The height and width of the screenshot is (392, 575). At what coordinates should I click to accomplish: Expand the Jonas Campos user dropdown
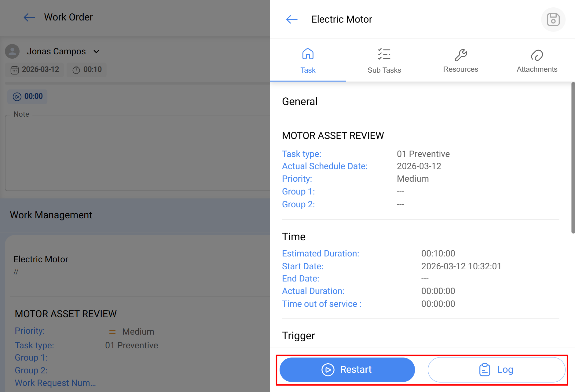click(x=96, y=52)
